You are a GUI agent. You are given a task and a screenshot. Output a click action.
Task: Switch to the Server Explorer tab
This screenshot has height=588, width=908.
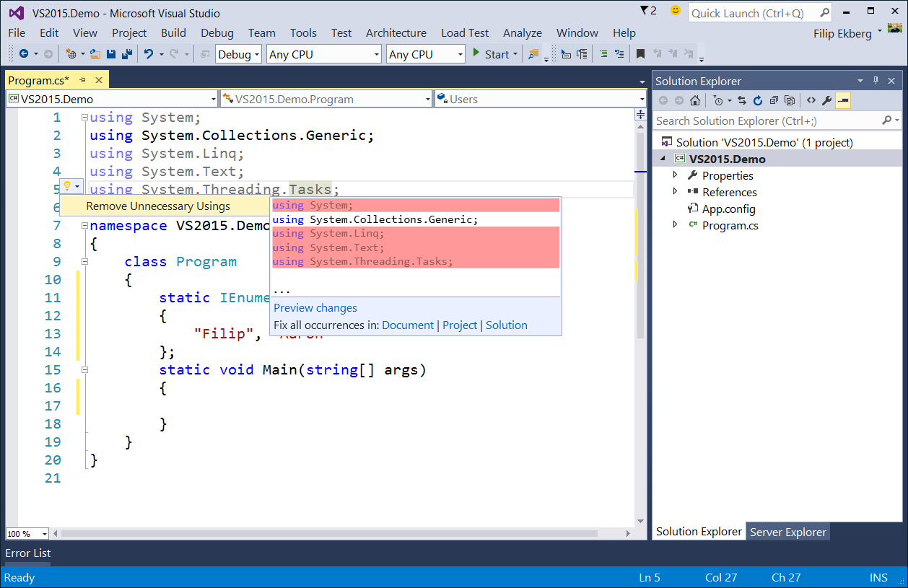coord(788,532)
